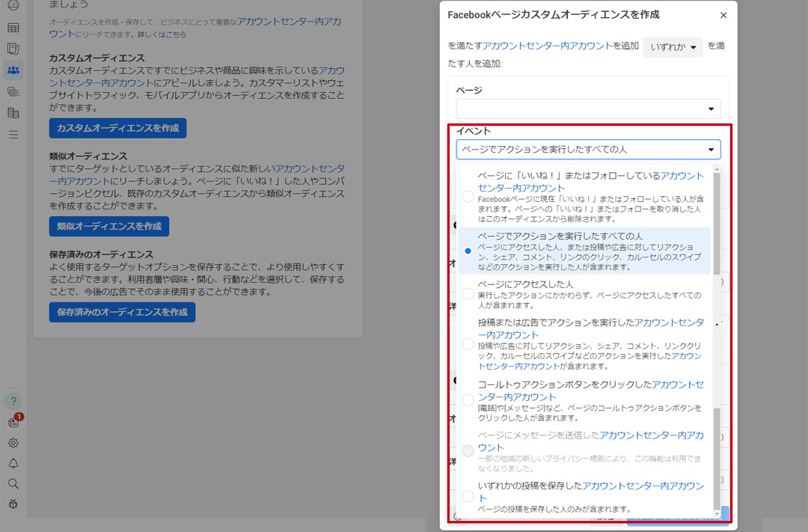
Task: Click カスタムオーディエンスを作成 button
Action: 117,128
